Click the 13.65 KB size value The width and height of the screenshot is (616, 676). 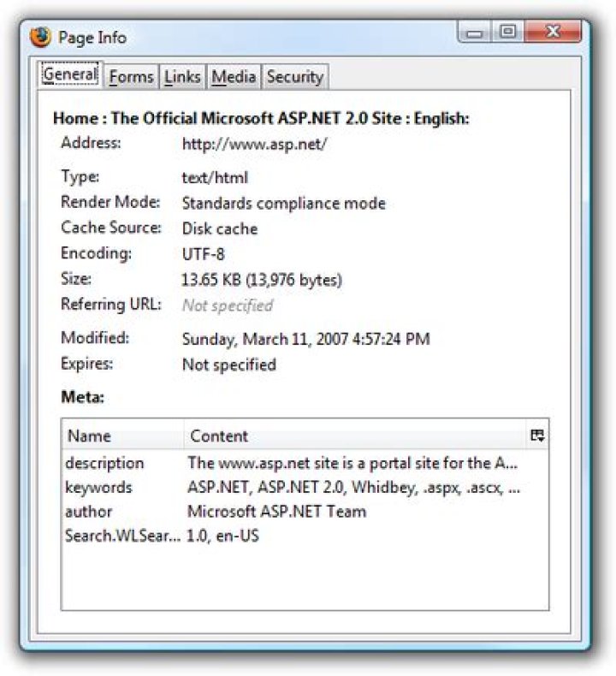262,280
